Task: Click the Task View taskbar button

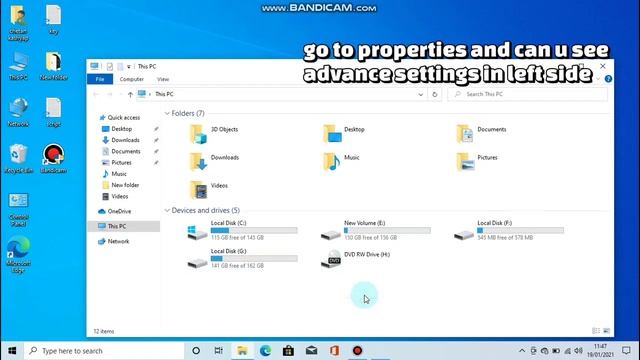Action: click(x=219, y=351)
